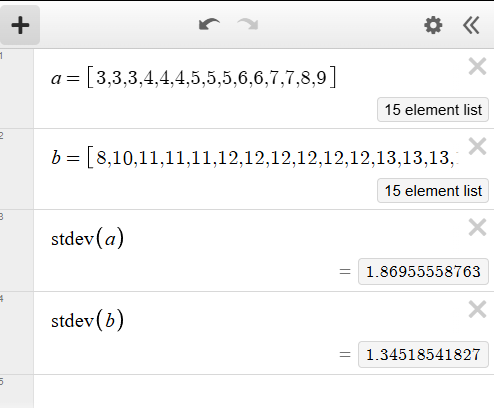Select expression row number 3 tab
This screenshot has width=494, height=408.
click(17, 251)
